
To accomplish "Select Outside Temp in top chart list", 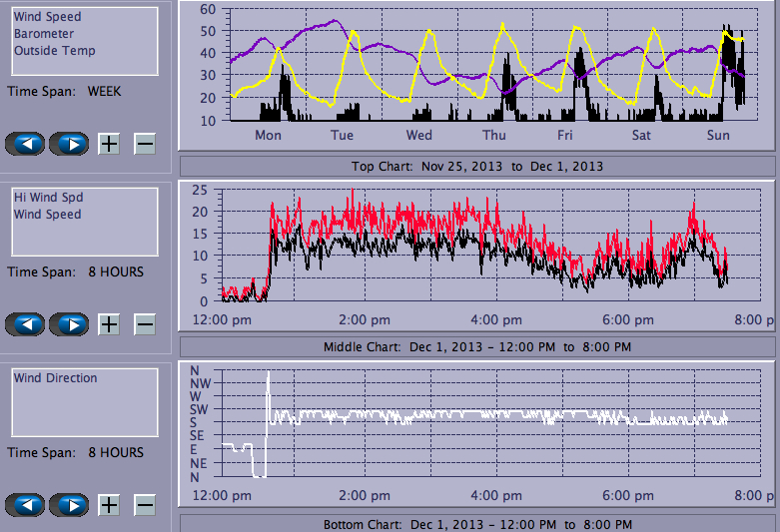I will tap(54, 51).
